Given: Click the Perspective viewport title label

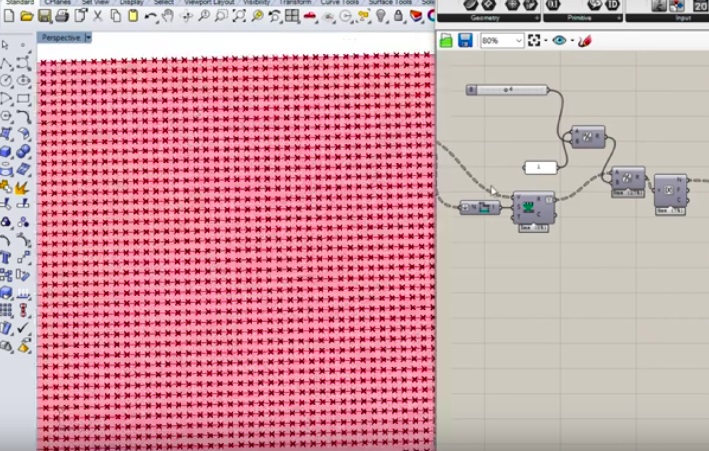Looking at the screenshot, I should coord(61,38).
